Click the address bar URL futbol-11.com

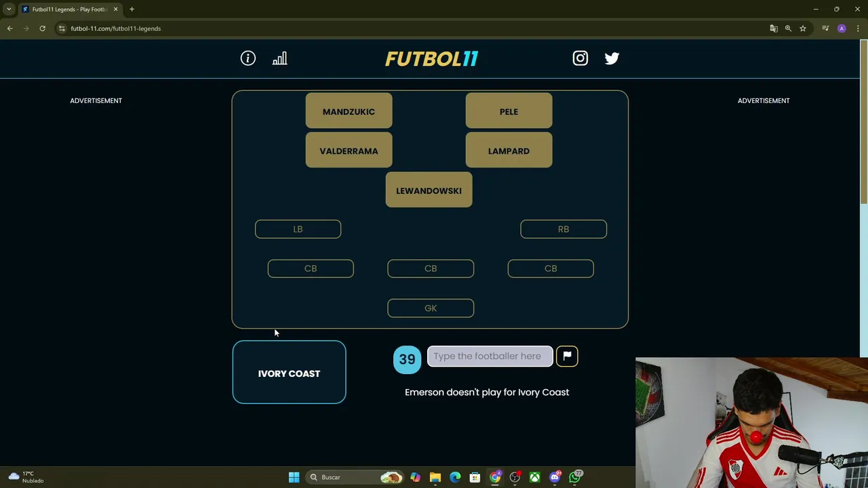pos(115,28)
